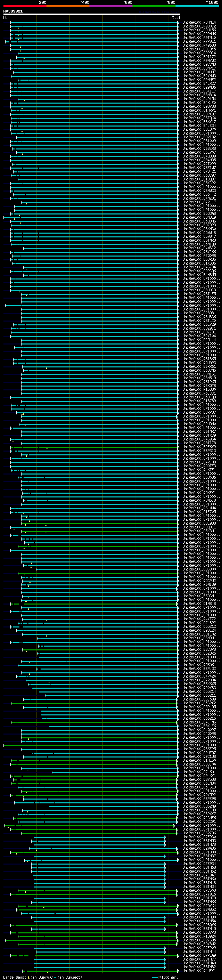Click the label UniRef100_C3KHG0
The image size is (222, 980).
click(199, 229)
